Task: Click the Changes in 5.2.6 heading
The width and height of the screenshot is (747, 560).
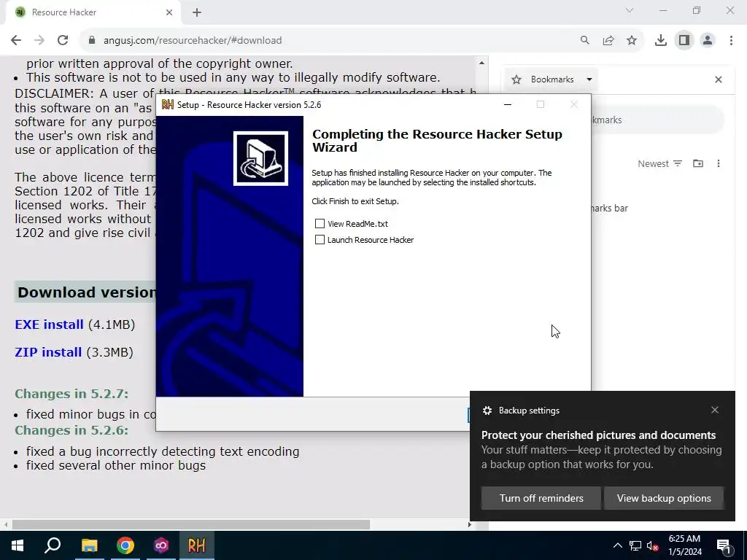Action: point(71,430)
